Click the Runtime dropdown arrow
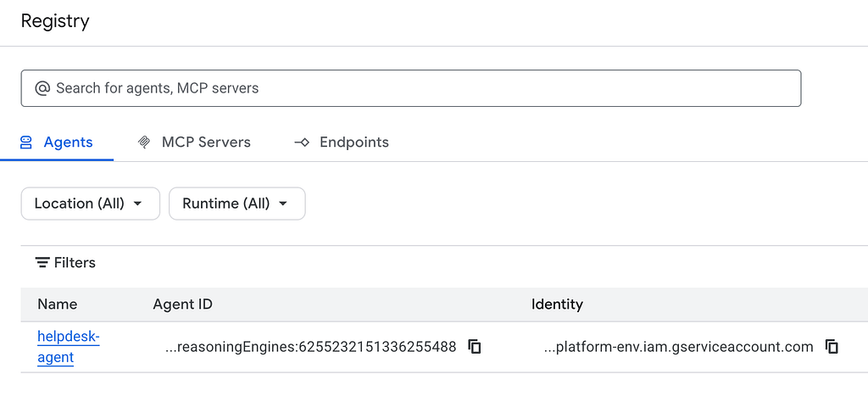The width and height of the screenshot is (868, 402). (x=283, y=204)
